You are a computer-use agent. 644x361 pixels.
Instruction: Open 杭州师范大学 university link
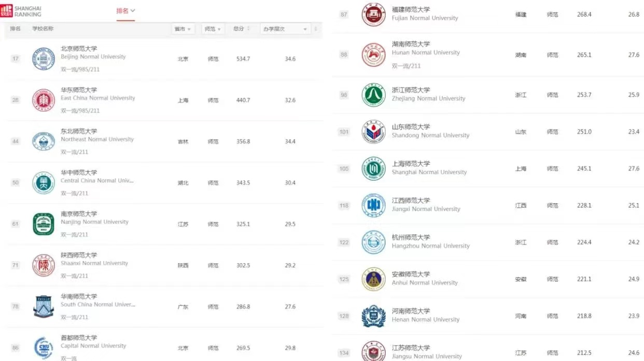[x=411, y=237]
